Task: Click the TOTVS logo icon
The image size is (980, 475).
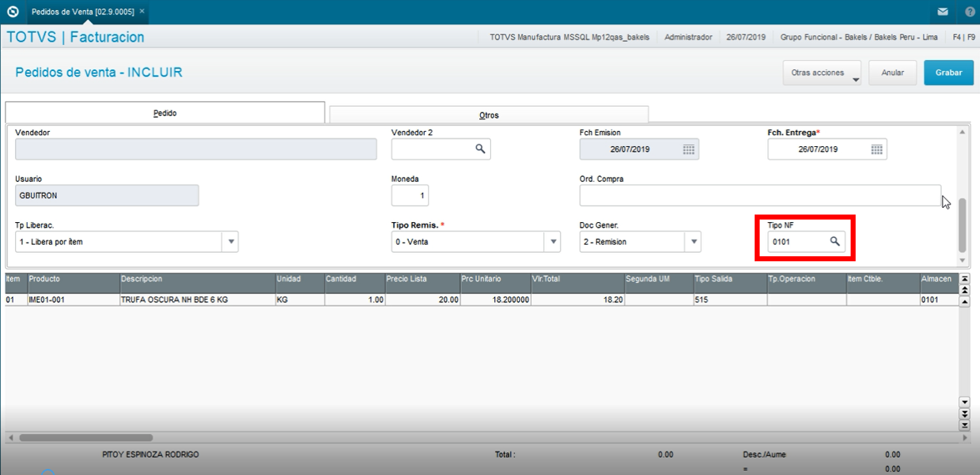Action: click(x=13, y=11)
